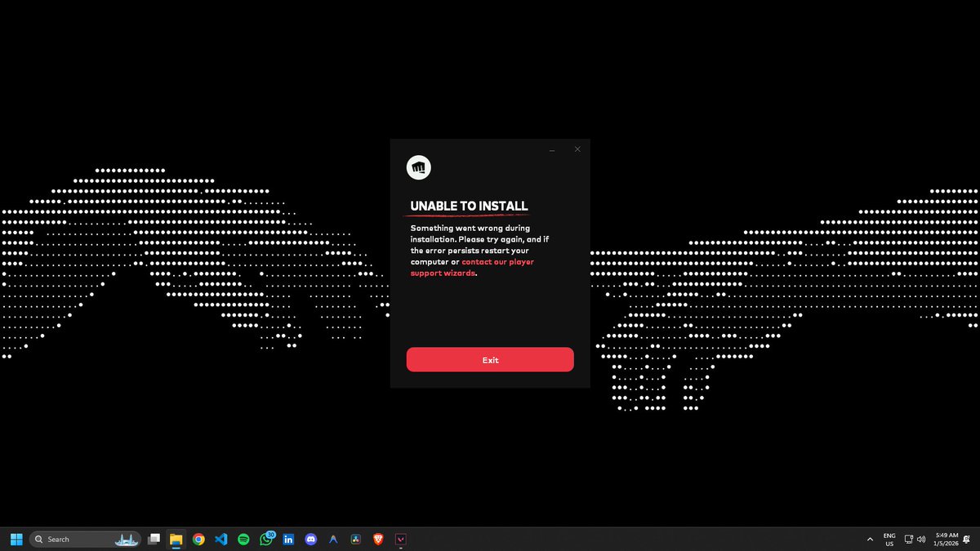Focus the taskbar Search box
980x551 pixels.
(87, 539)
